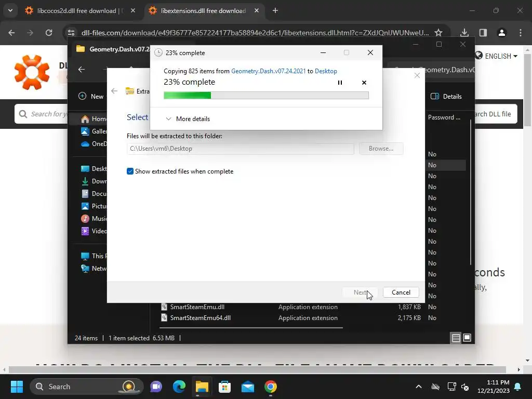Go back with the extract wizard arrow
Image resolution: width=532 pixels, height=399 pixels.
[x=114, y=91]
